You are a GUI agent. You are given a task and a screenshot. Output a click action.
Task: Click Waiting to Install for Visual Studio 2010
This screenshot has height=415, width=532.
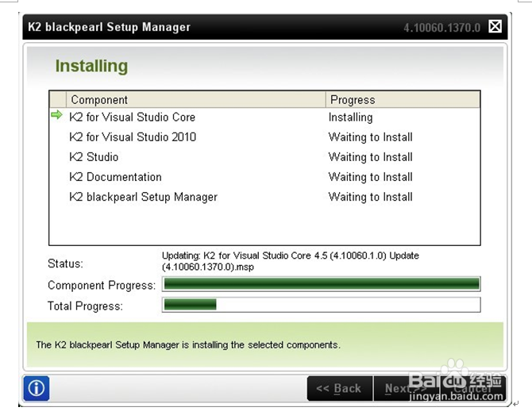(x=371, y=137)
